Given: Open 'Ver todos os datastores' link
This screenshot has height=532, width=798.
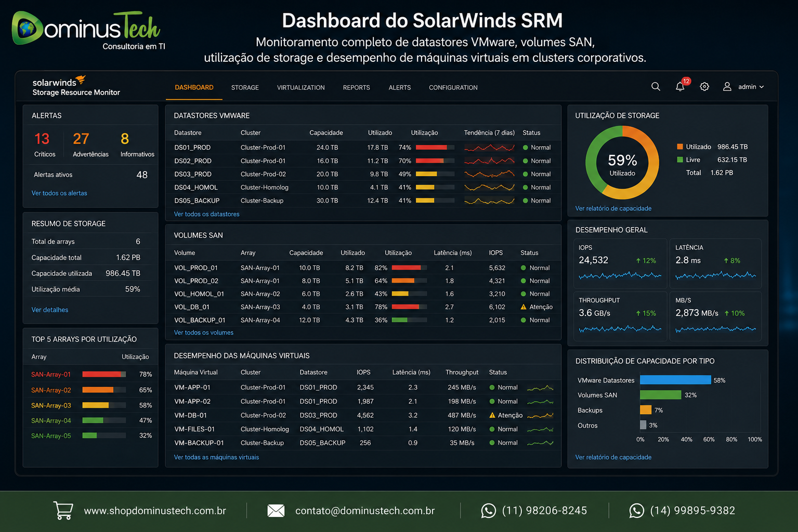Looking at the screenshot, I should pyautogui.click(x=206, y=214).
